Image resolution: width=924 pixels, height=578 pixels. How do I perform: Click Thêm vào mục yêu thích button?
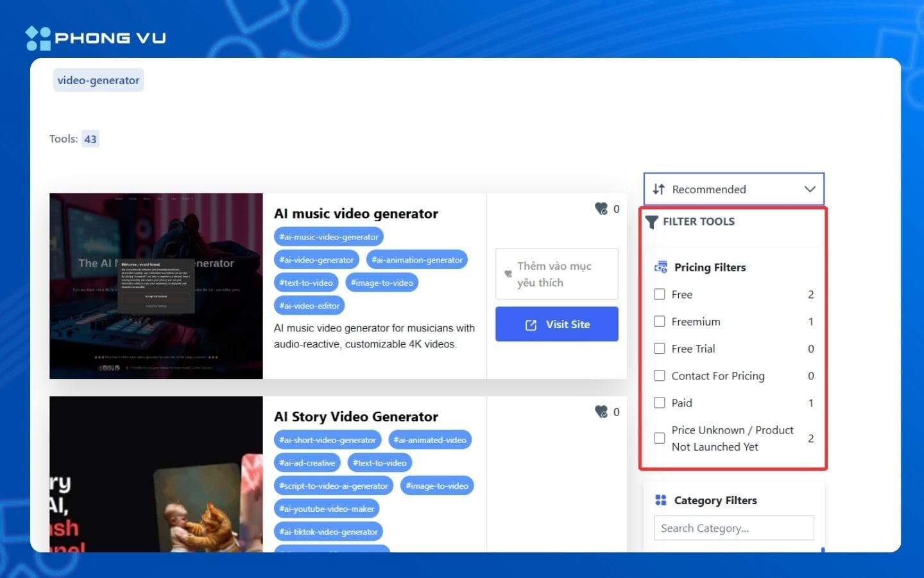pos(556,274)
